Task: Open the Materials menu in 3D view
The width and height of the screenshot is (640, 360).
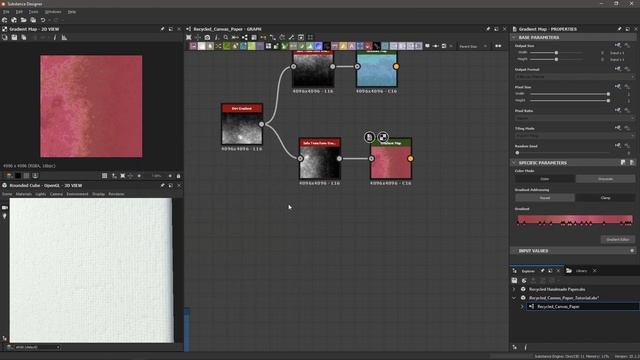Action: (23, 194)
